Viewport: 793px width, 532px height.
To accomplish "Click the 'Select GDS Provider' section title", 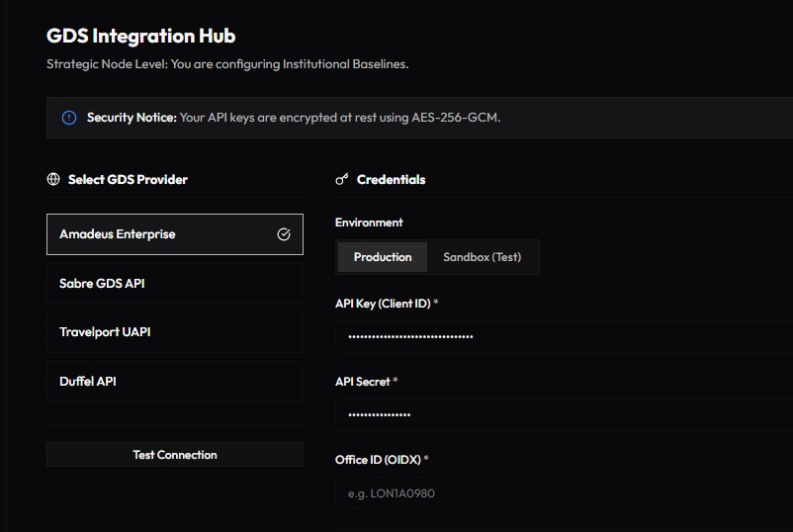I will (x=128, y=180).
